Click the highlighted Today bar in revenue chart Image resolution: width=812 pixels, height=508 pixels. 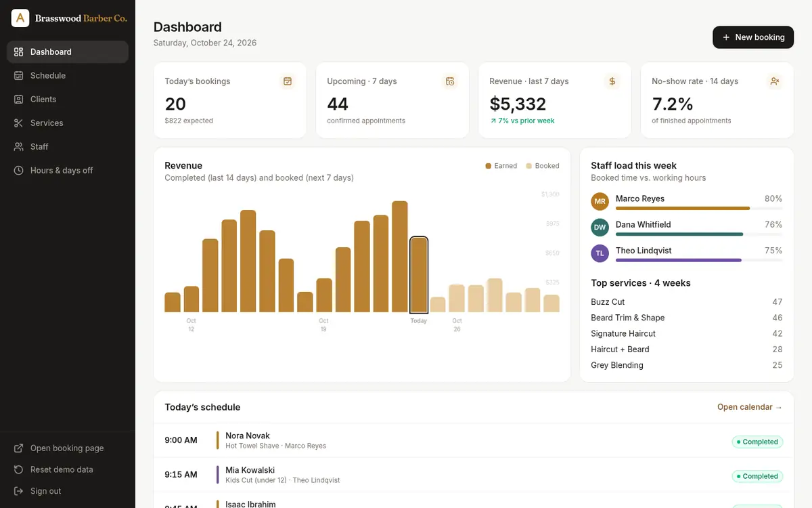pyautogui.click(x=419, y=274)
